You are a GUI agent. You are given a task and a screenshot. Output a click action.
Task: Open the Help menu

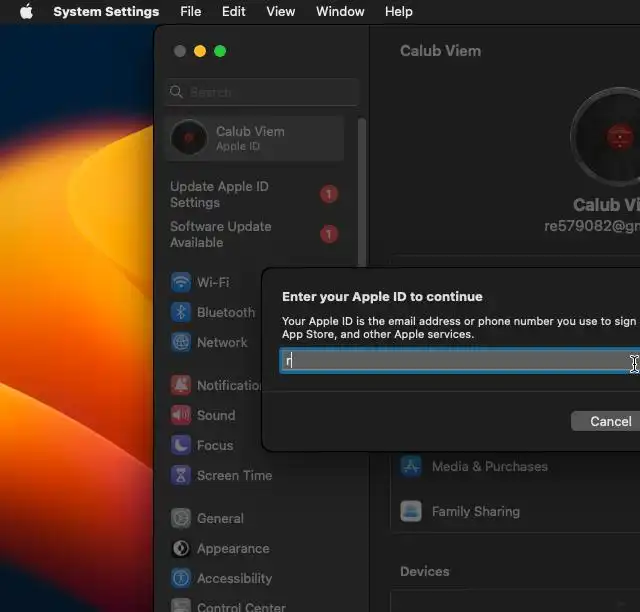pyautogui.click(x=398, y=11)
